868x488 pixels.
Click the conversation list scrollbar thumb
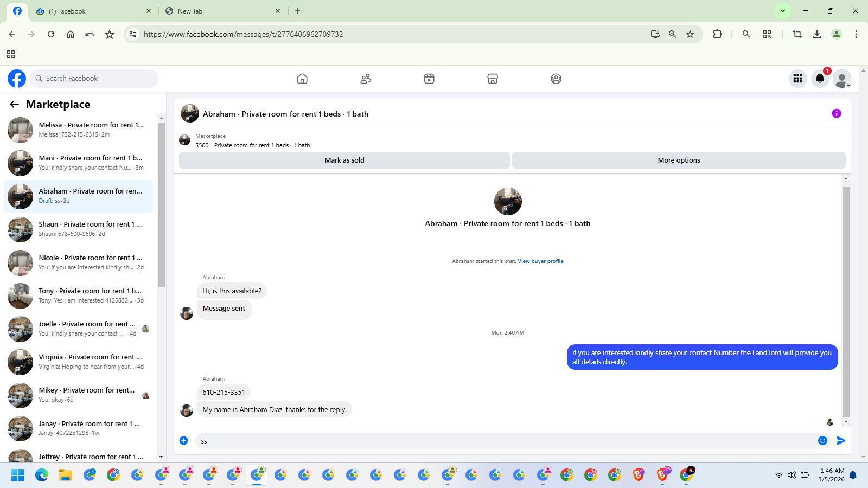click(x=161, y=204)
